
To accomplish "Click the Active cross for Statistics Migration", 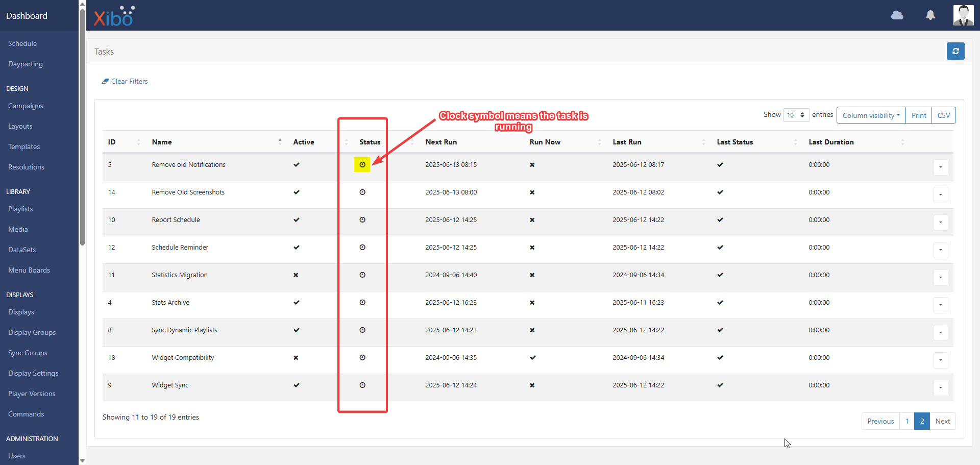I will coord(296,275).
